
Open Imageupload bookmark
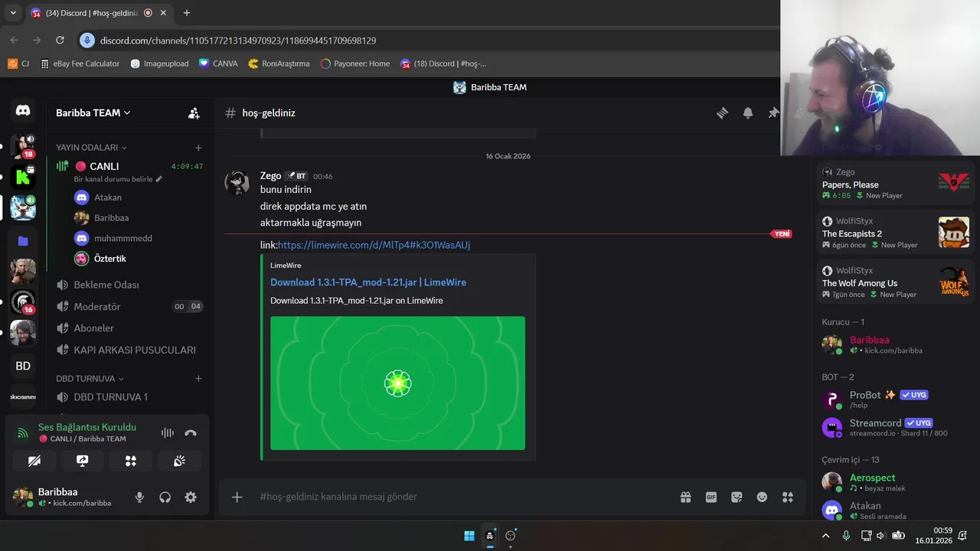[159, 64]
